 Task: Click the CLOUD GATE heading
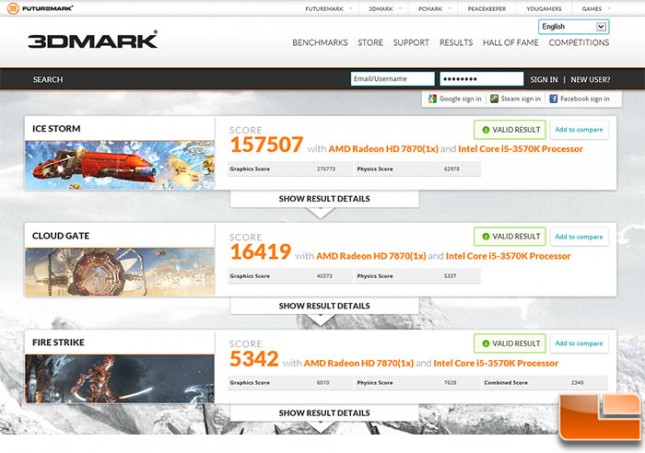(61, 236)
